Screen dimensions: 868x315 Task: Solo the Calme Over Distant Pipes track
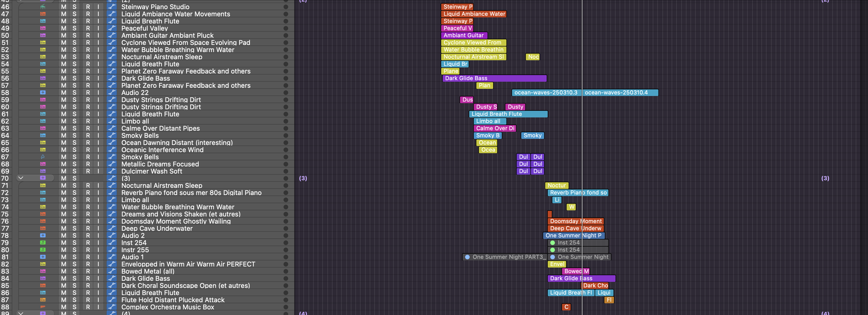coord(74,128)
